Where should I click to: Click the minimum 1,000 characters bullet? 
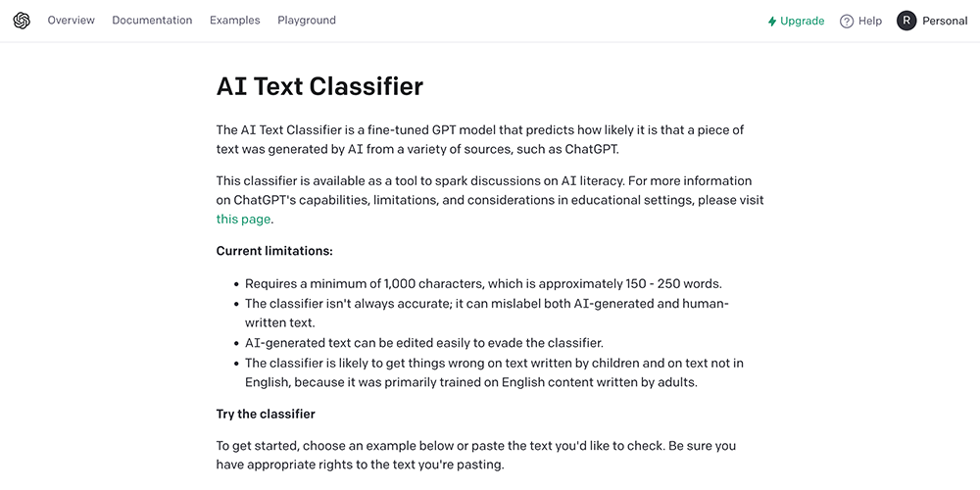[483, 284]
